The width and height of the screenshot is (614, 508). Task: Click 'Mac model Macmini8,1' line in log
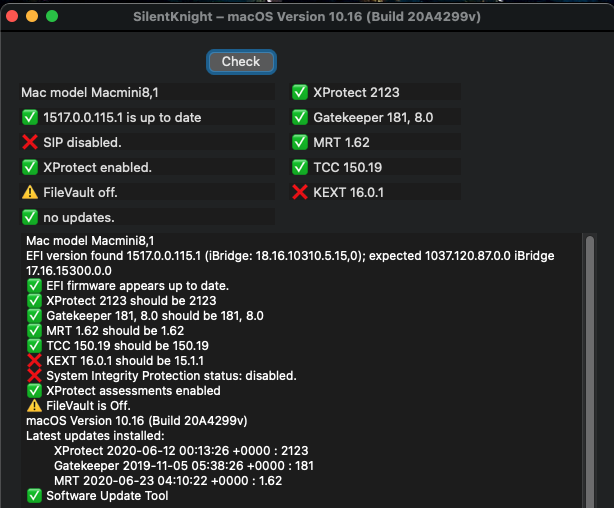(90, 240)
